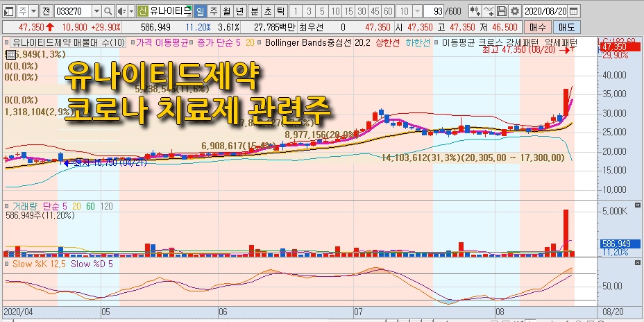Select interval 15 button
The image size is (644, 322).
(348, 11)
